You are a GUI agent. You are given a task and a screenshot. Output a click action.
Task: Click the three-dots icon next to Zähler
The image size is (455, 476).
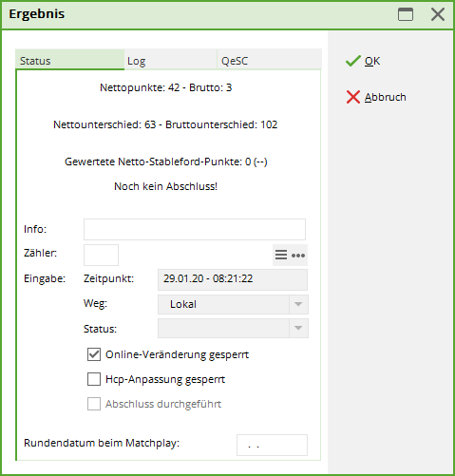tap(298, 256)
